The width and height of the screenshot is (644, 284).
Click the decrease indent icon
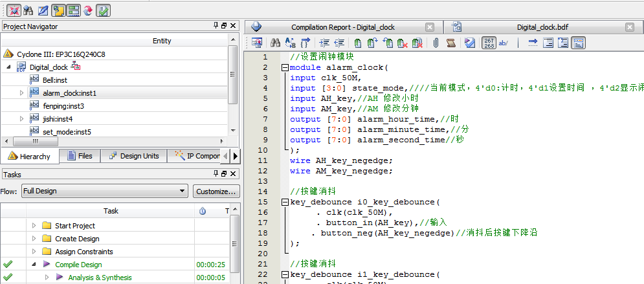click(x=339, y=43)
